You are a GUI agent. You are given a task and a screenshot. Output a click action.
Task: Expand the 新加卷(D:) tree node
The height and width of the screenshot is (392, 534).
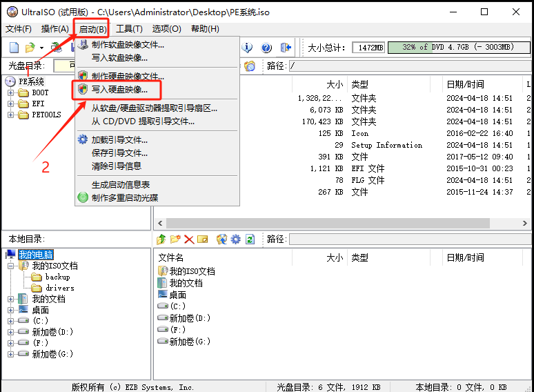10,332
